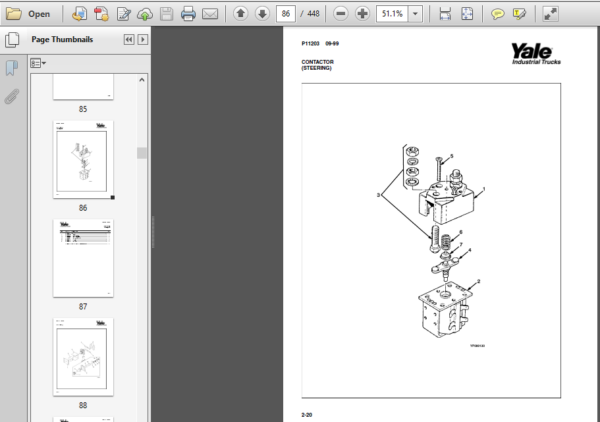Open the Attachments paperclip panel

coord(12,96)
